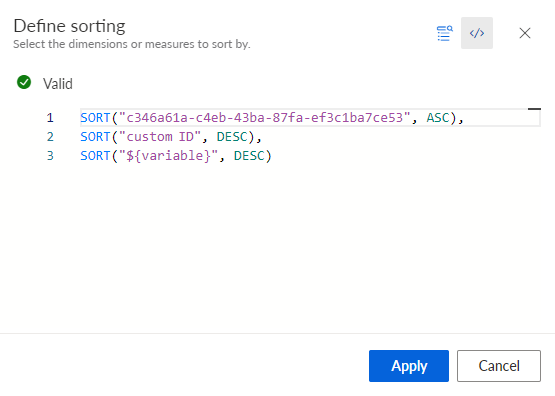Click the Valid status text
Viewport: 555px width, 396px height.
[x=58, y=84]
